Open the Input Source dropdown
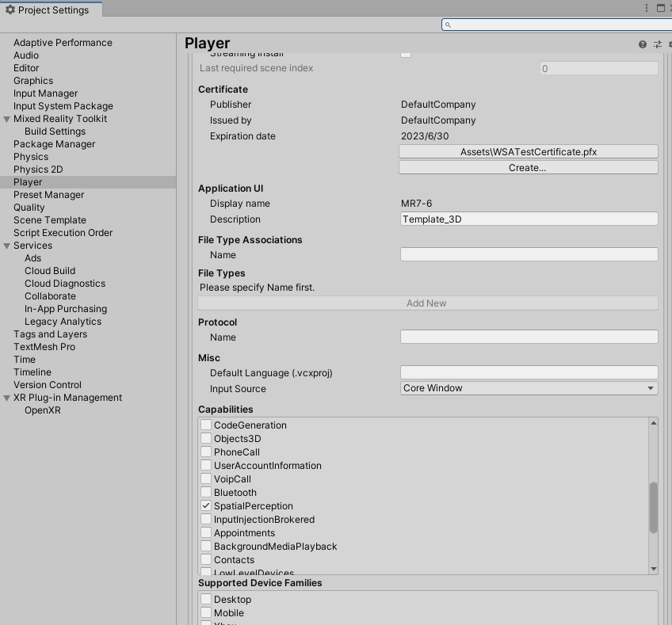 point(529,388)
